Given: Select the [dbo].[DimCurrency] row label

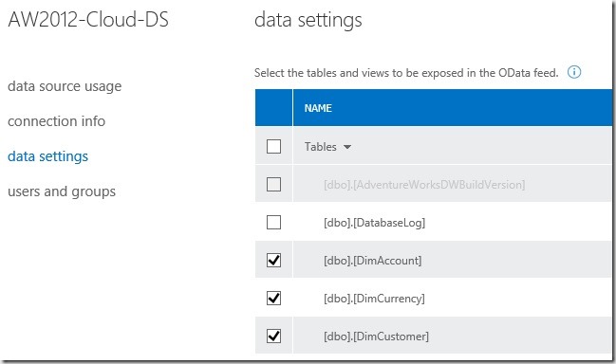Looking at the screenshot, I should (374, 299).
